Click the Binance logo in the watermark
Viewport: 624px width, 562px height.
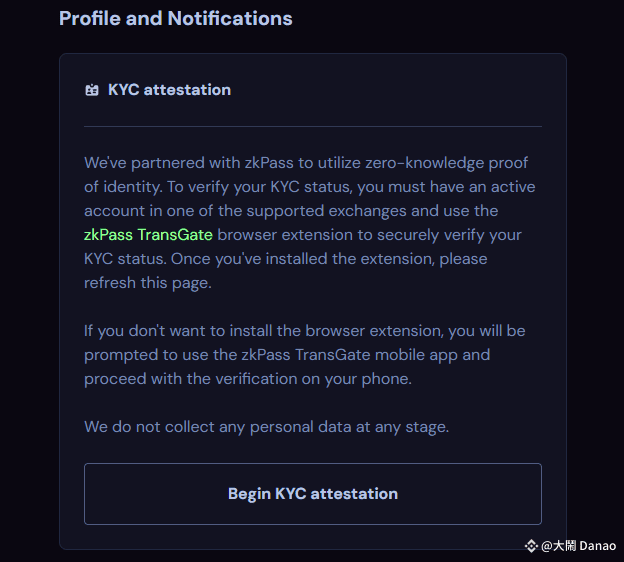[532, 546]
